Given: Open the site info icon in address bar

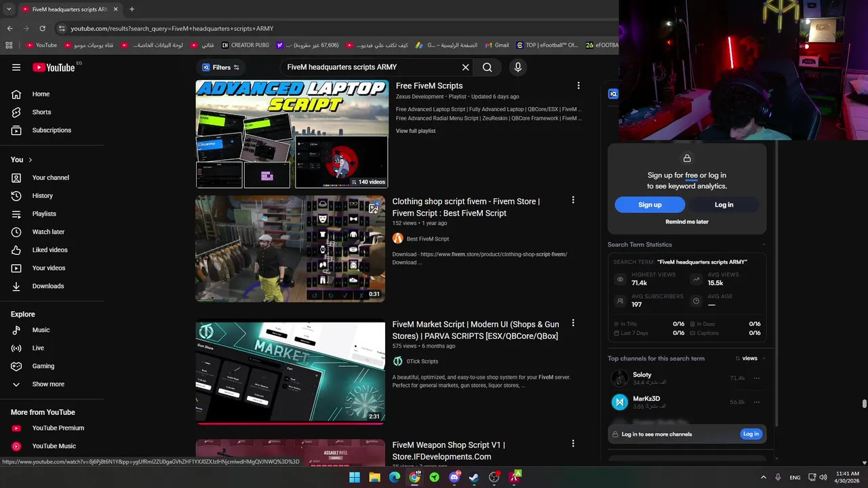Looking at the screenshot, I should point(62,28).
